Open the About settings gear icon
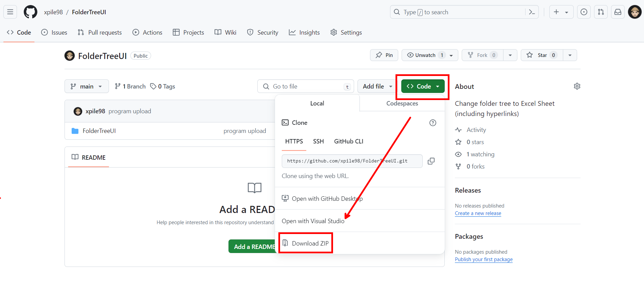This screenshot has height=292, width=644. (x=577, y=86)
